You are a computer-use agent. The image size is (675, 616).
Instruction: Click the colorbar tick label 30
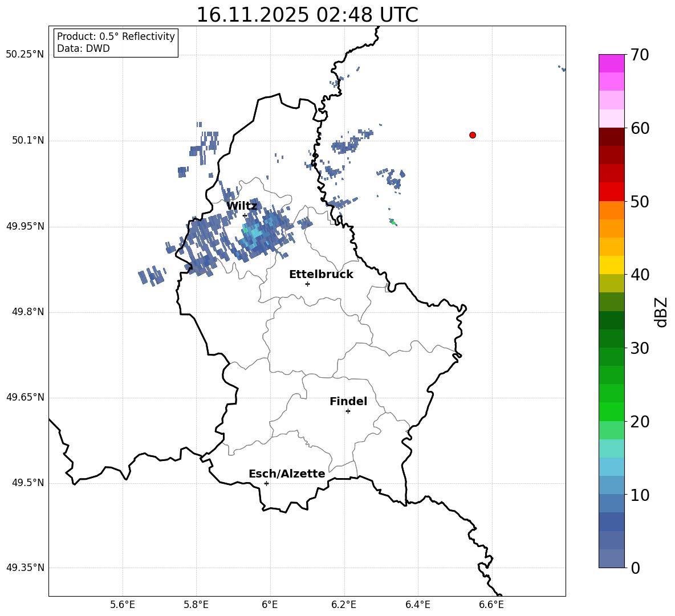[x=640, y=348]
